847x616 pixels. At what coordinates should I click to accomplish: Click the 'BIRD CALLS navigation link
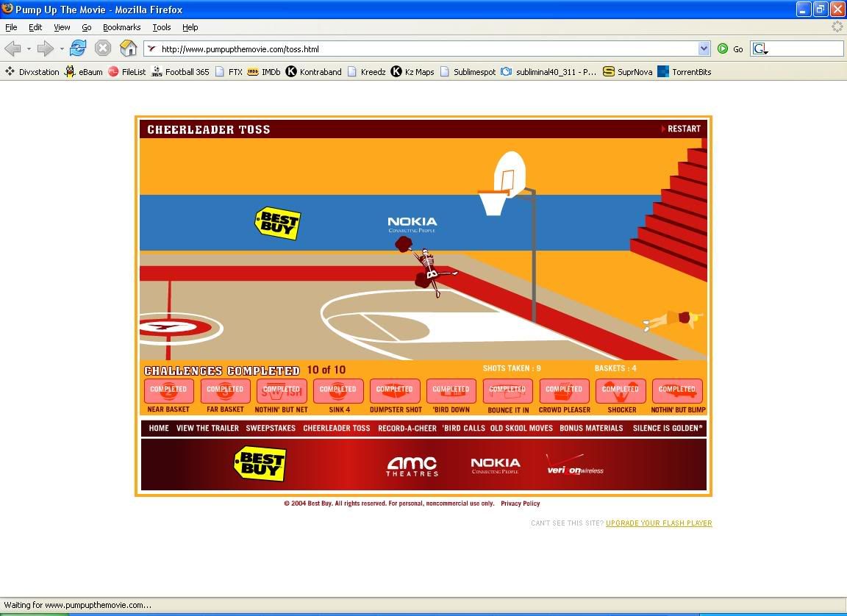pyautogui.click(x=463, y=428)
